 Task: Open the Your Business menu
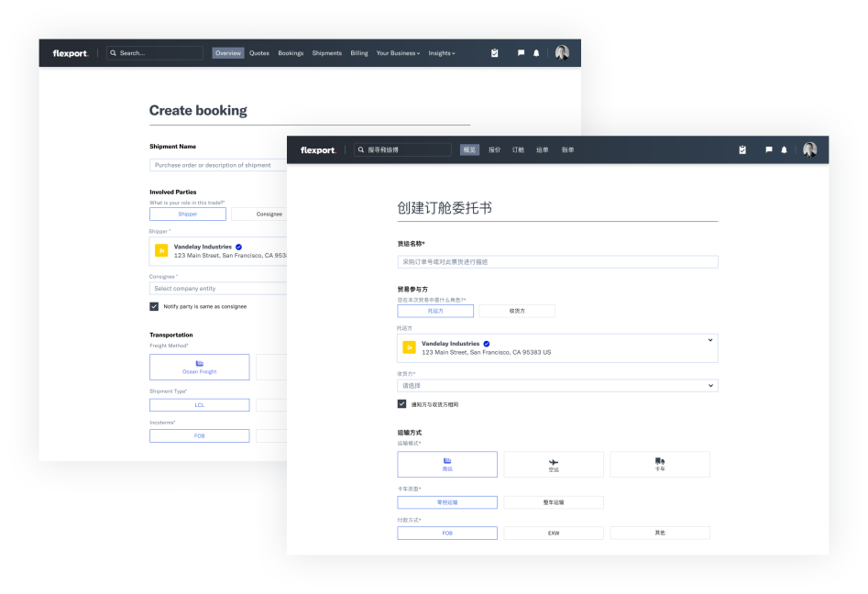click(398, 53)
